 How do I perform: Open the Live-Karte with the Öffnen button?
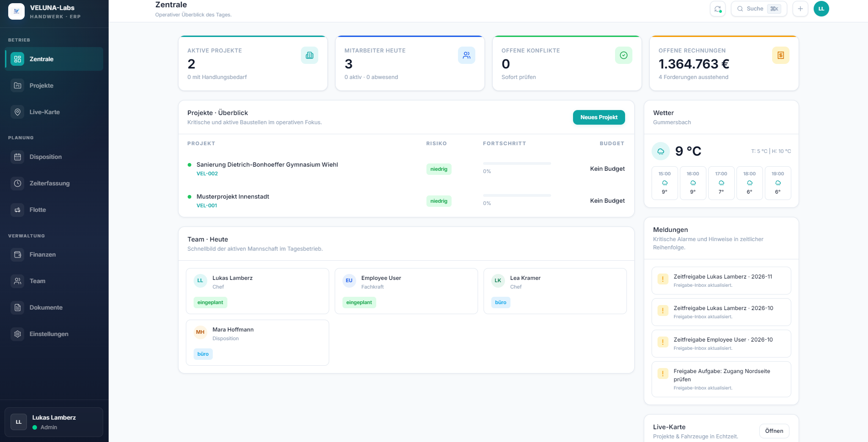pyautogui.click(x=774, y=431)
